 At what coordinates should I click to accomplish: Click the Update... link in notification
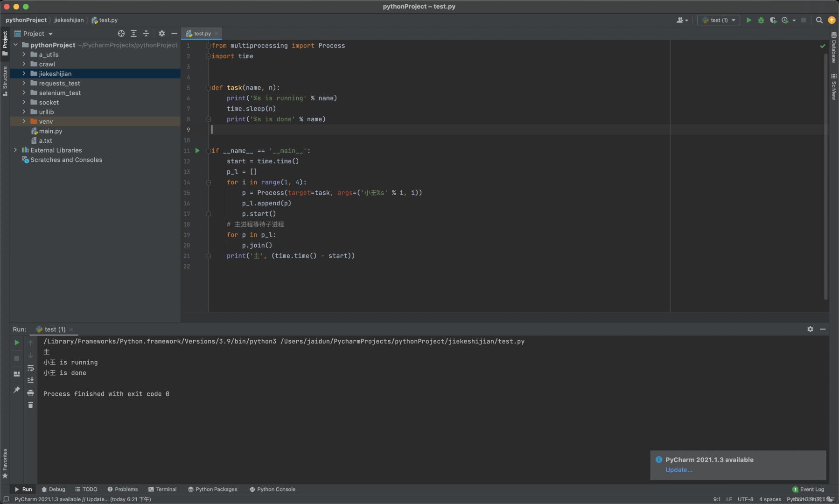pyautogui.click(x=678, y=470)
